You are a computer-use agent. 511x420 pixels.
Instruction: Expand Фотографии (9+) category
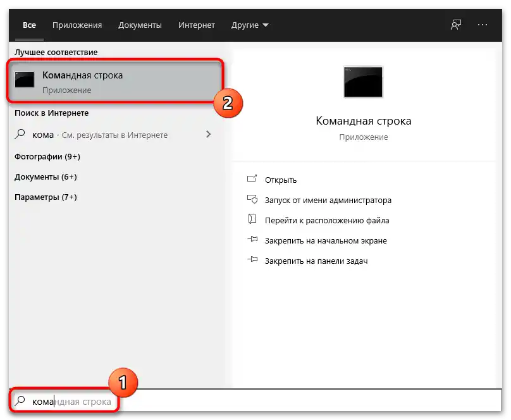pyautogui.click(x=47, y=157)
